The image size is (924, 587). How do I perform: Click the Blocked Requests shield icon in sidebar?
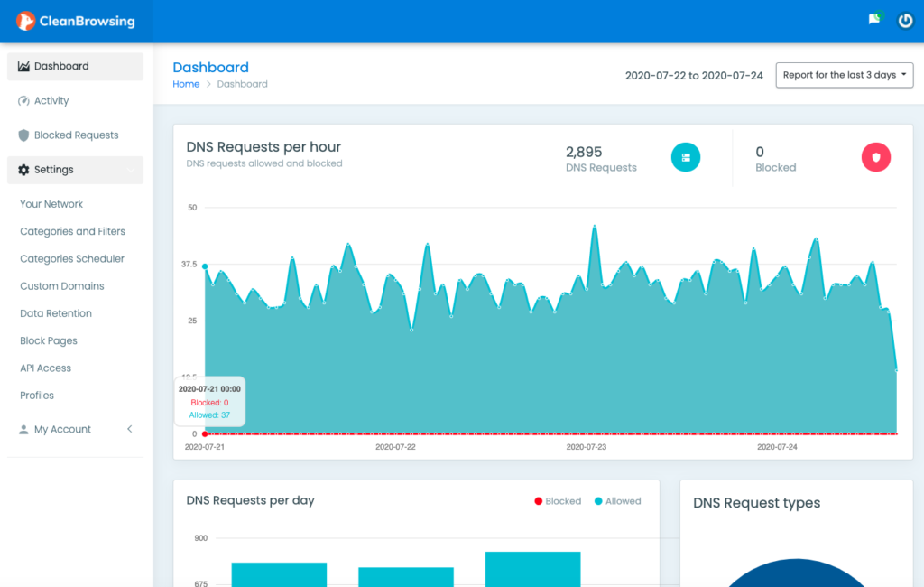(24, 135)
